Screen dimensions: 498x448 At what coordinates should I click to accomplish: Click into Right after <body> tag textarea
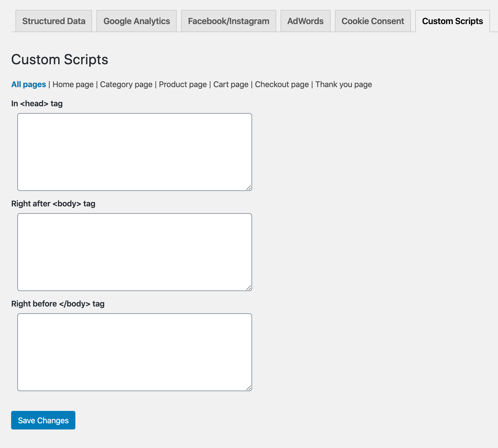(x=135, y=252)
